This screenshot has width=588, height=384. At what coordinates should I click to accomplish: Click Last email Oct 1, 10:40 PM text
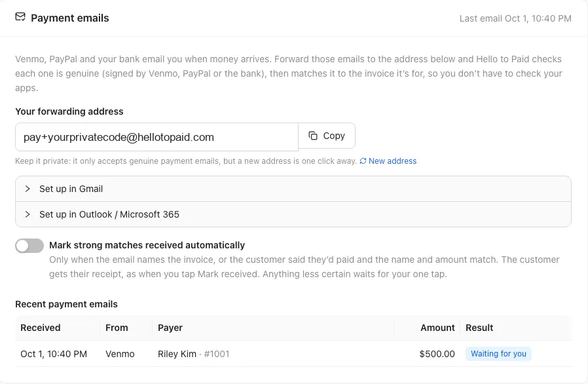[515, 18]
